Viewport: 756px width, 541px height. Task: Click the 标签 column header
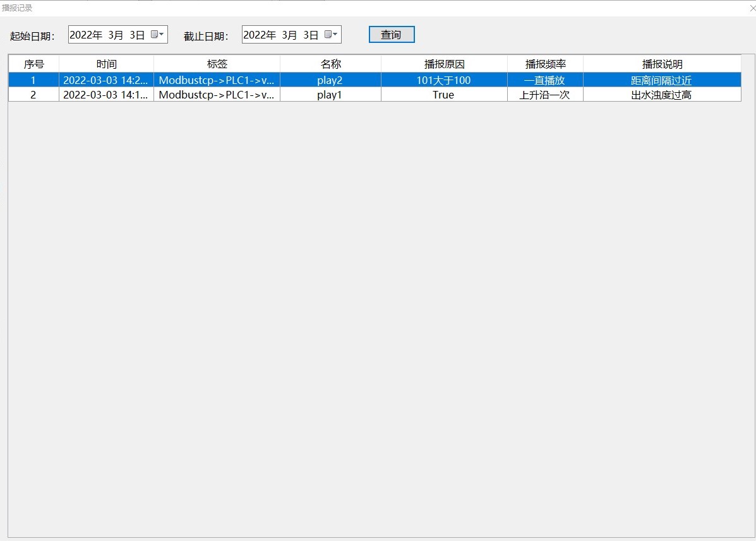pos(217,64)
